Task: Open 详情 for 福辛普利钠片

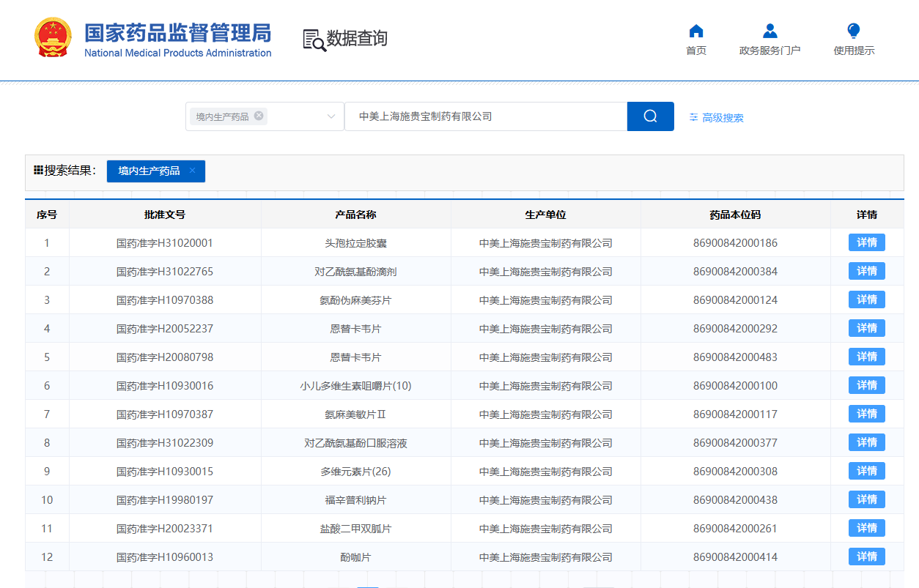Action: pos(866,499)
